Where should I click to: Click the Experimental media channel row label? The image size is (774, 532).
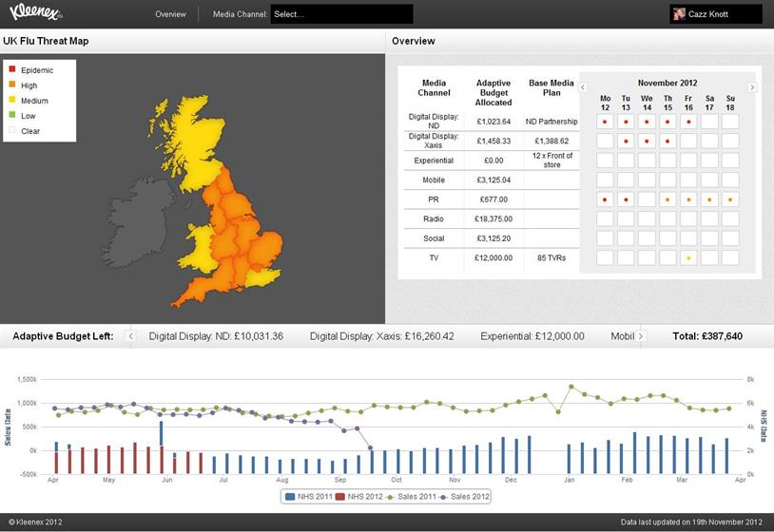point(434,161)
